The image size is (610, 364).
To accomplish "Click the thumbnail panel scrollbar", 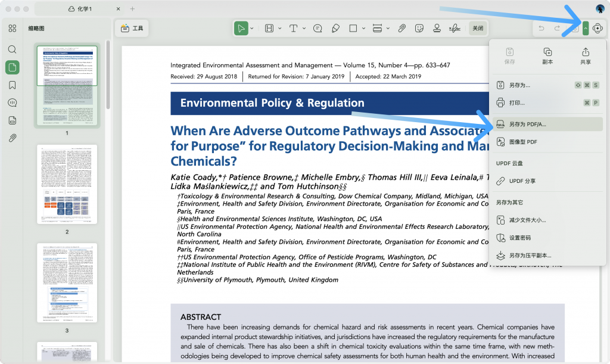I will 108,74.
